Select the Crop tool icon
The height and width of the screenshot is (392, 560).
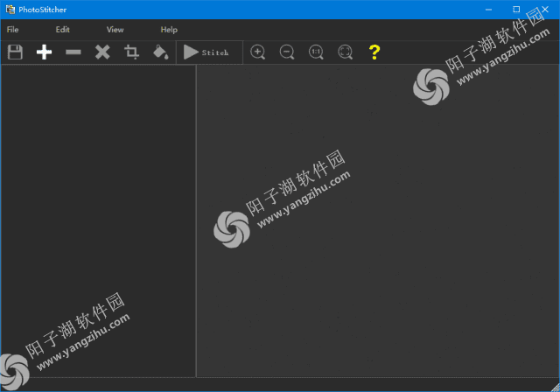[131, 52]
